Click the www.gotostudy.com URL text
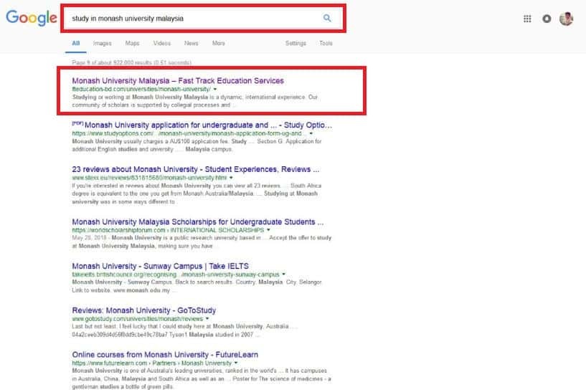This screenshot has height=392, width=586. 138,319
